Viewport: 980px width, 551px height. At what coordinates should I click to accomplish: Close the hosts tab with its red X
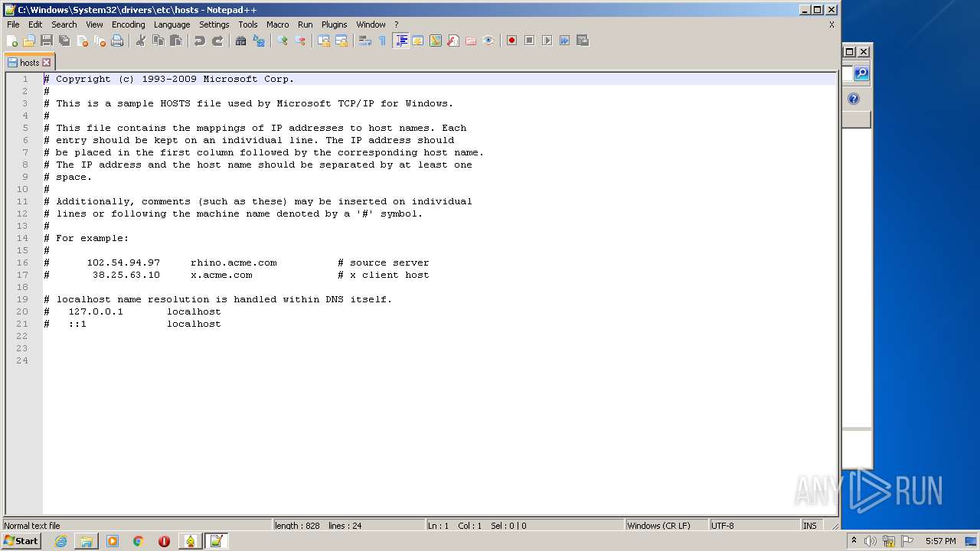[46, 63]
